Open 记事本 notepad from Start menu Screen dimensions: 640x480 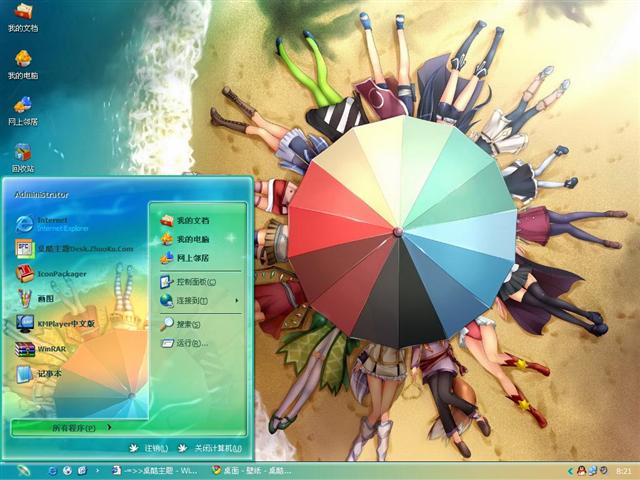39,374
